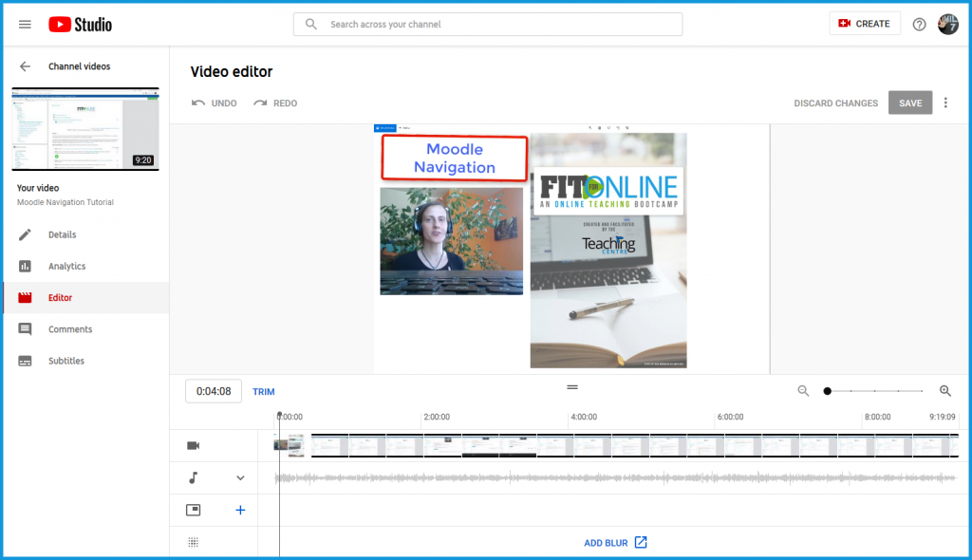972x560 pixels.
Task: Click the YouTube Studio logo
Action: click(80, 24)
